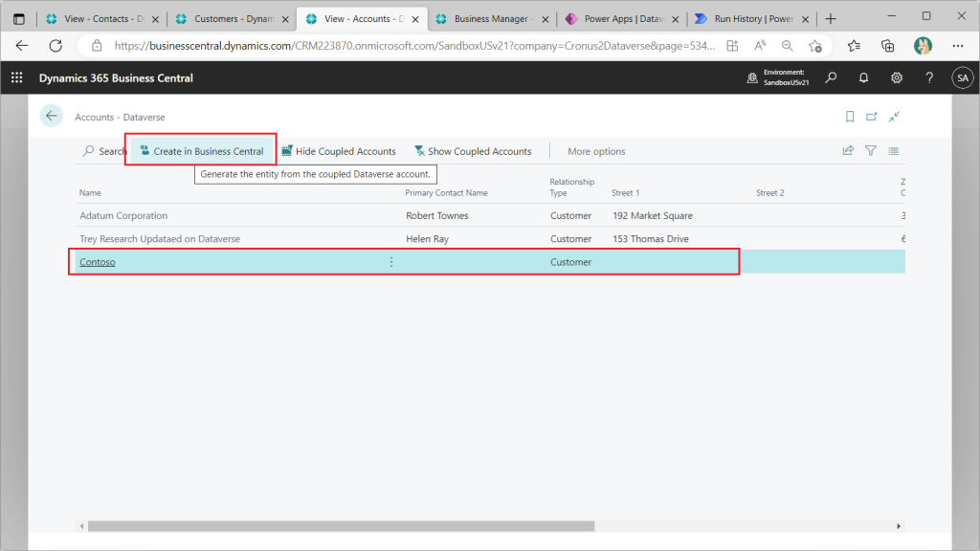Viewport: 980px width, 551px height.
Task: Click Show Coupled Accounts
Action: tap(473, 151)
